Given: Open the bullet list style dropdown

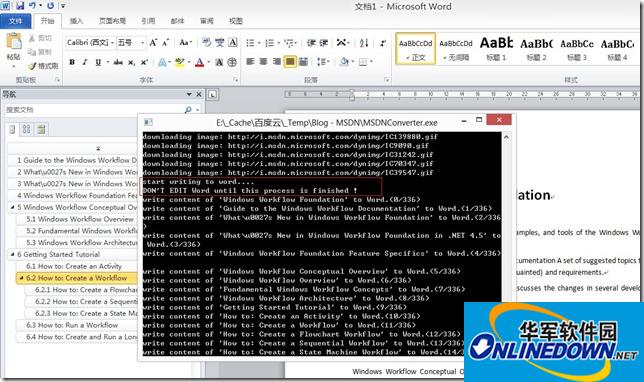Looking at the screenshot, I should point(258,43).
